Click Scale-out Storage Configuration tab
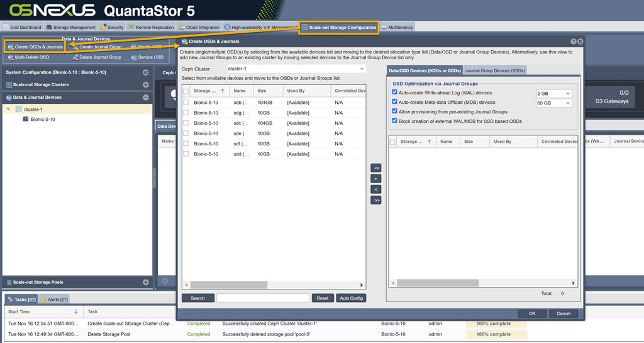The image size is (644, 343). point(338,28)
